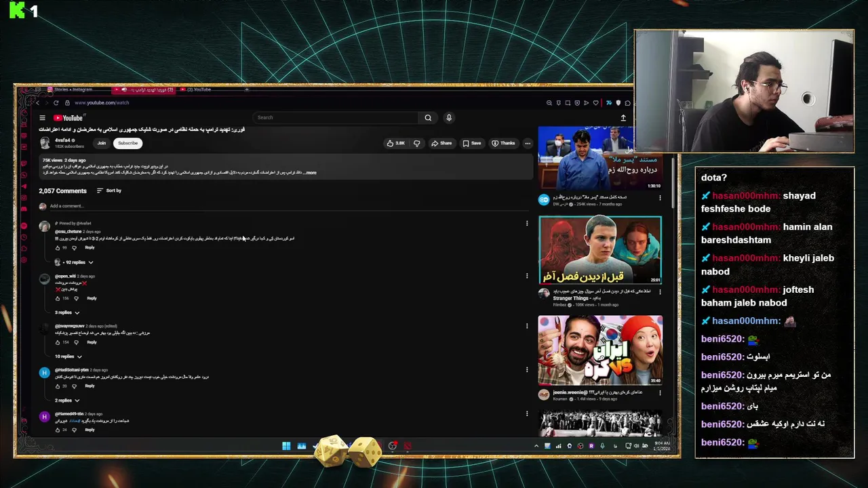868x488 pixels.
Task: Start voice search with the microphone
Action: 448,118
